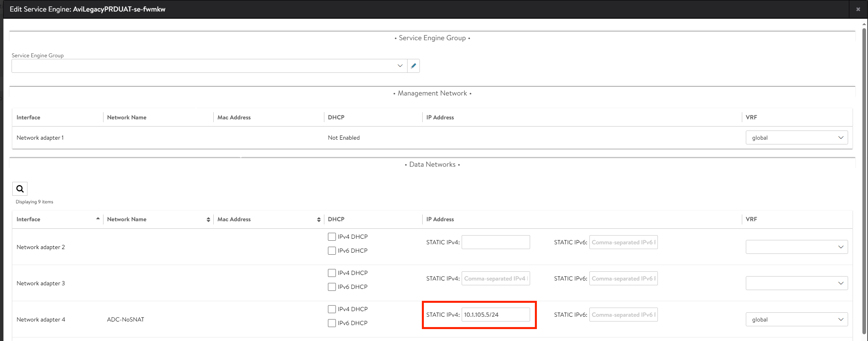Click the Not Enabled DHCP status text
The width and height of the screenshot is (868, 341).
[344, 138]
